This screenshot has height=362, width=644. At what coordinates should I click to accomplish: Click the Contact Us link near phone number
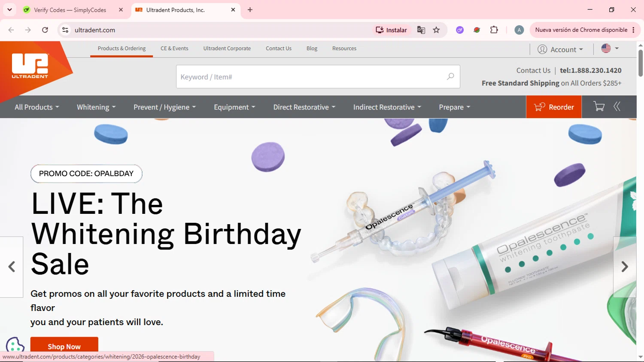click(533, 70)
